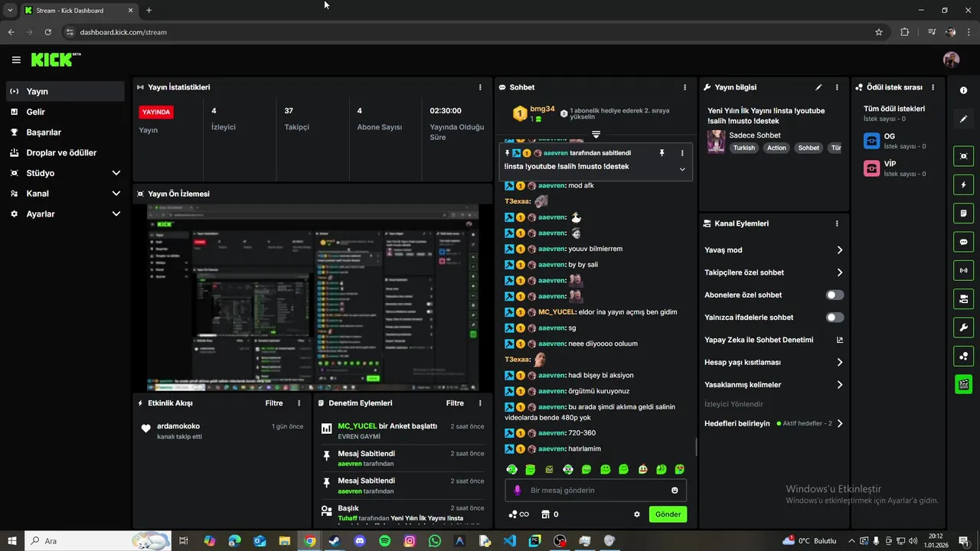The height and width of the screenshot is (551, 980).
Task: Click the purple microphone icon in message box
Action: pos(518,491)
